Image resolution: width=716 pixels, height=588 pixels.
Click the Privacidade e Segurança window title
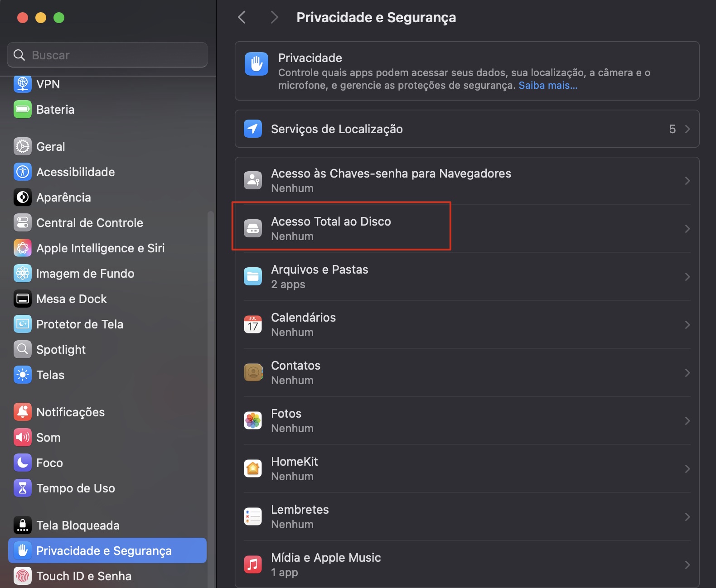pos(376,18)
